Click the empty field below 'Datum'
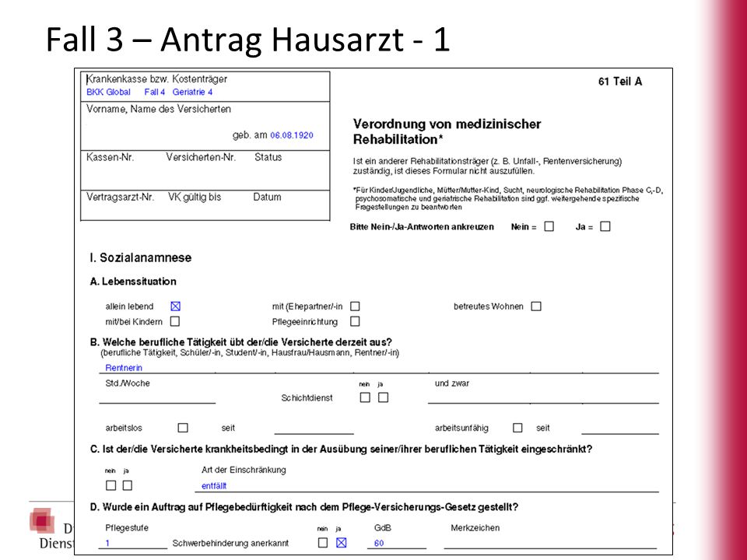The width and height of the screenshot is (747, 560). click(x=289, y=212)
